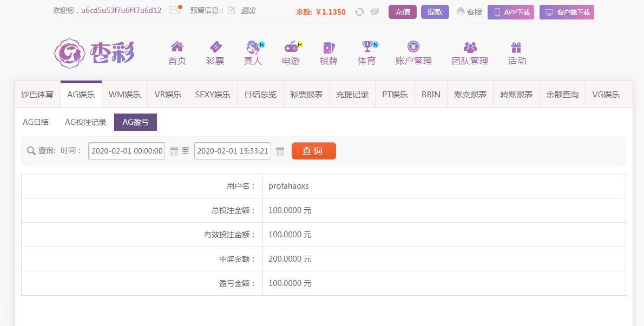Open 客服 customer service
Image resolution: width=644 pixels, height=326 pixels.
tap(469, 12)
